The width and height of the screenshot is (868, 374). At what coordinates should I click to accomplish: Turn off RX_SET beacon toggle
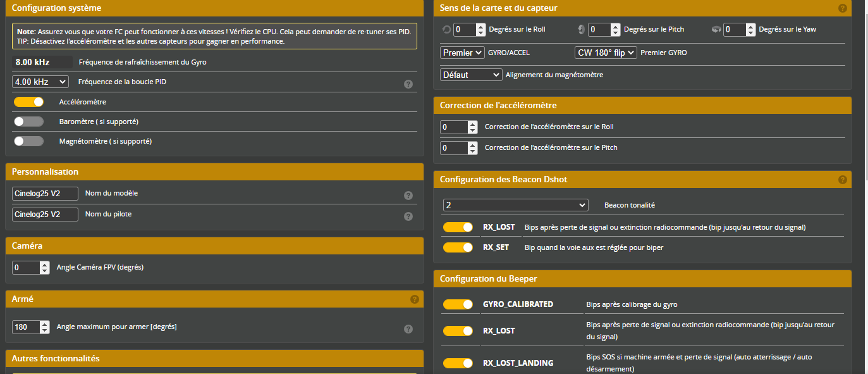pos(458,247)
